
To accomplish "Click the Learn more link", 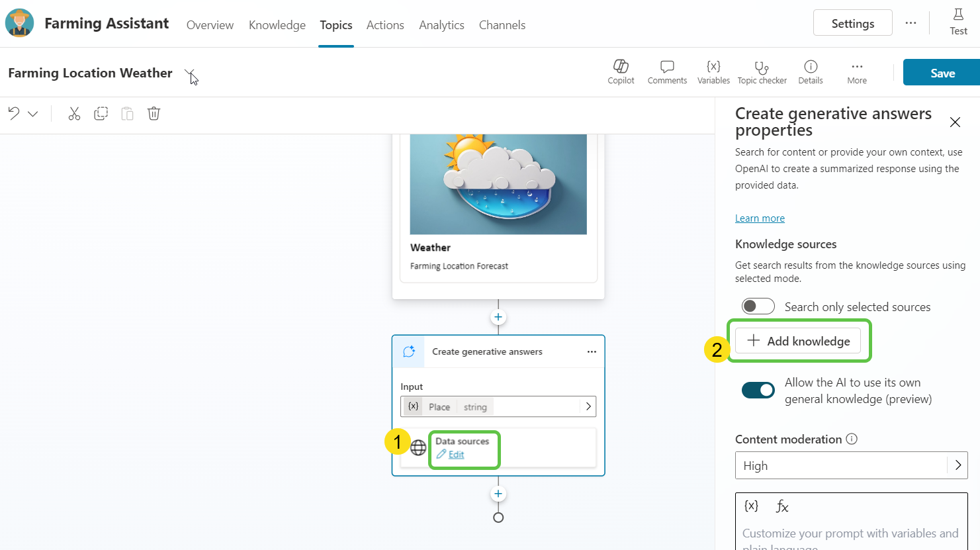I will click(760, 218).
